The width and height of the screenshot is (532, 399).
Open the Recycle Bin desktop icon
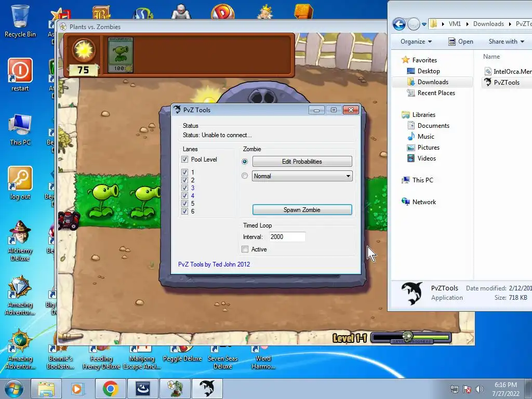20,21
